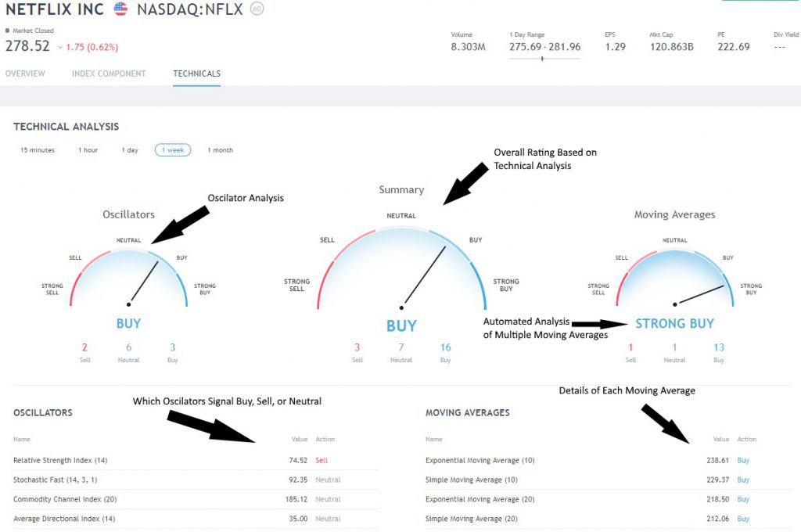The image size is (801, 532).
Task: Select the 1 day timeframe
Action: coord(130,150)
